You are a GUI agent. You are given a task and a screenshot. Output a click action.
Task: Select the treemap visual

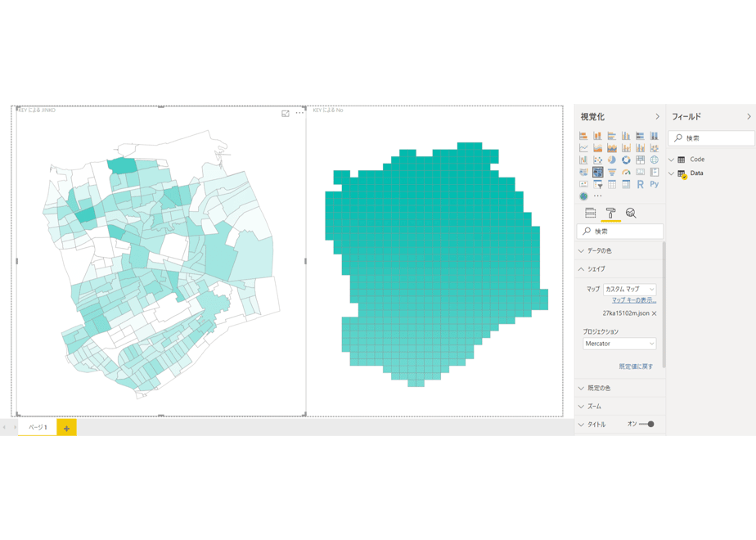[x=640, y=160]
